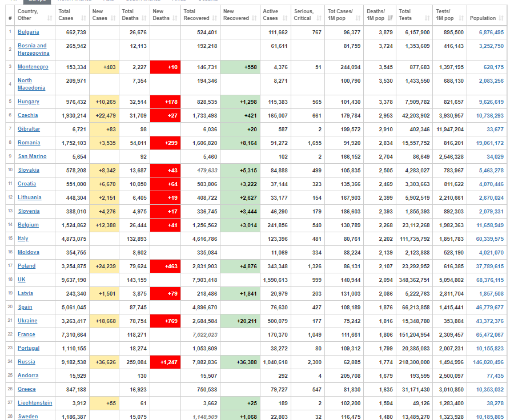510x420 pixels.
Task: Select Spain total cases 5,061,045
Action: point(74,307)
